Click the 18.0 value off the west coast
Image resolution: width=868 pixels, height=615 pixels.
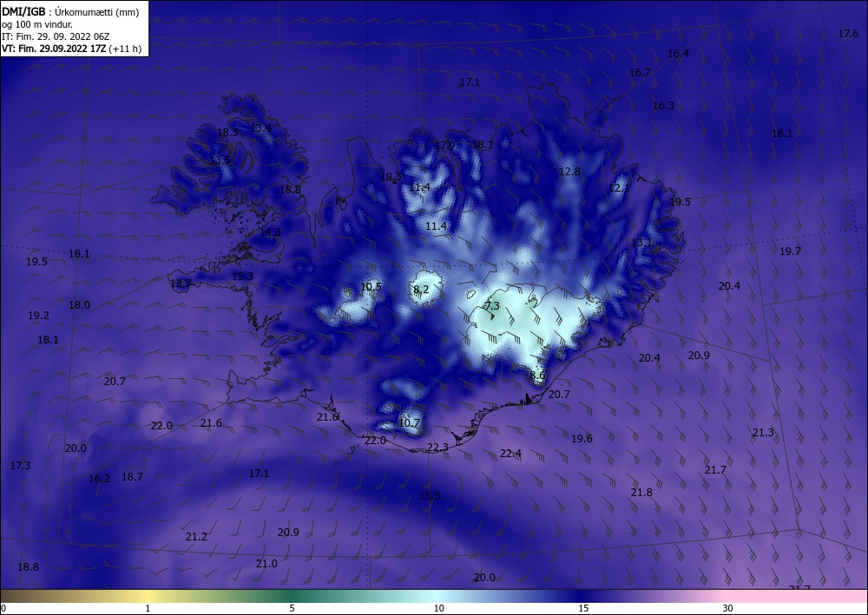(x=79, y=304)
